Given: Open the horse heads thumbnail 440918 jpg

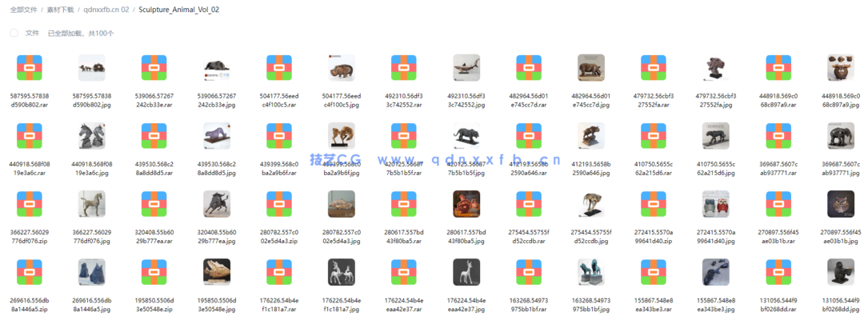Looking at the screenshot, I should 92,136.
